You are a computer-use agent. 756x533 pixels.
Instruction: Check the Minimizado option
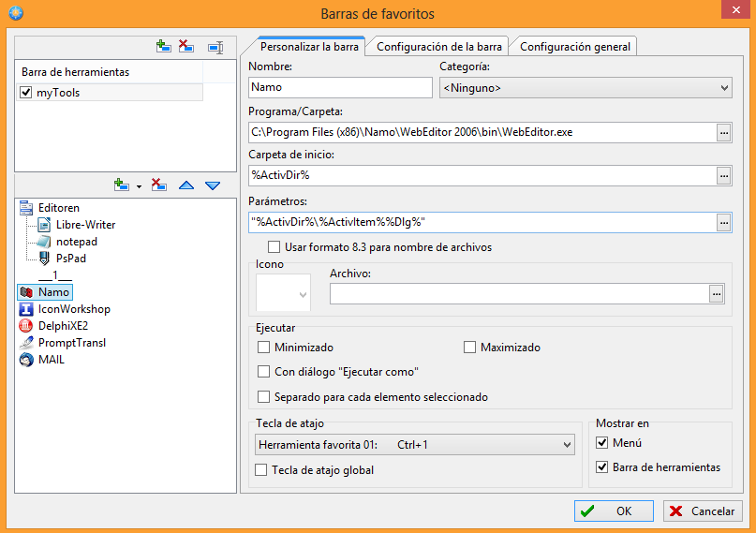[264, 347]
